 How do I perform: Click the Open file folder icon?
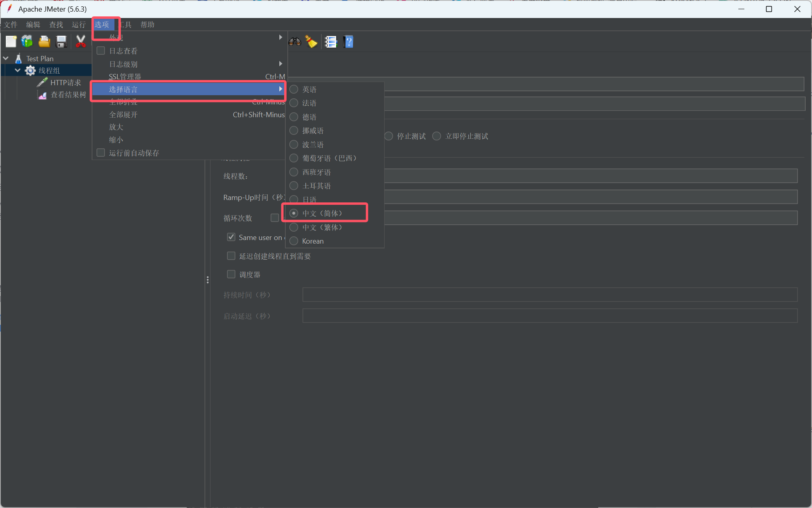click(44, 41)
